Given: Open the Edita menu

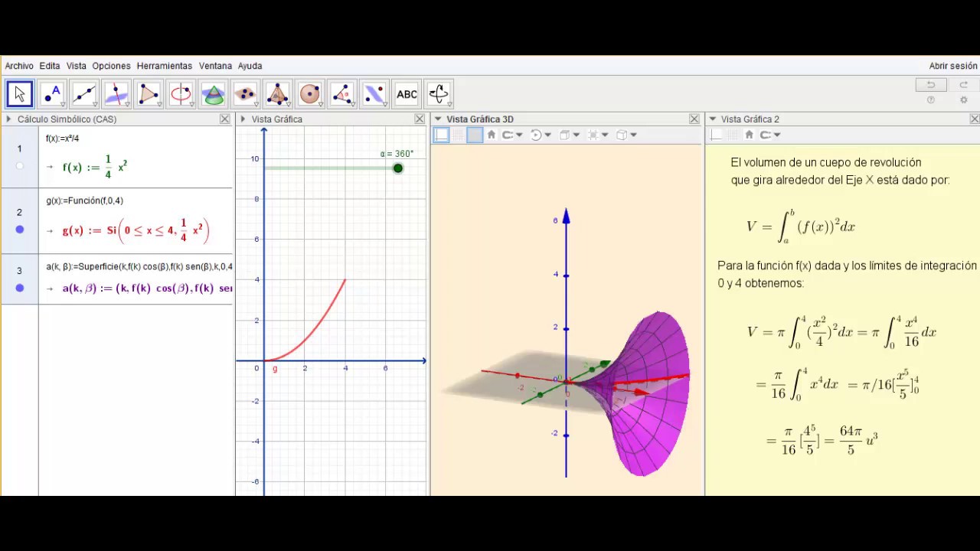Looking at the screenshot, I should (x=50, y=66).
